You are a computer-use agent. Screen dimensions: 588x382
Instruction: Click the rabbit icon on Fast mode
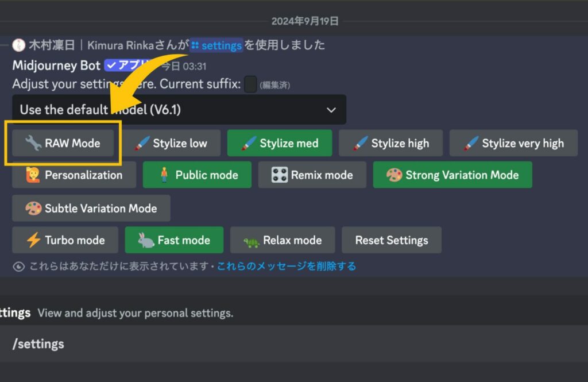click(145, 240)
